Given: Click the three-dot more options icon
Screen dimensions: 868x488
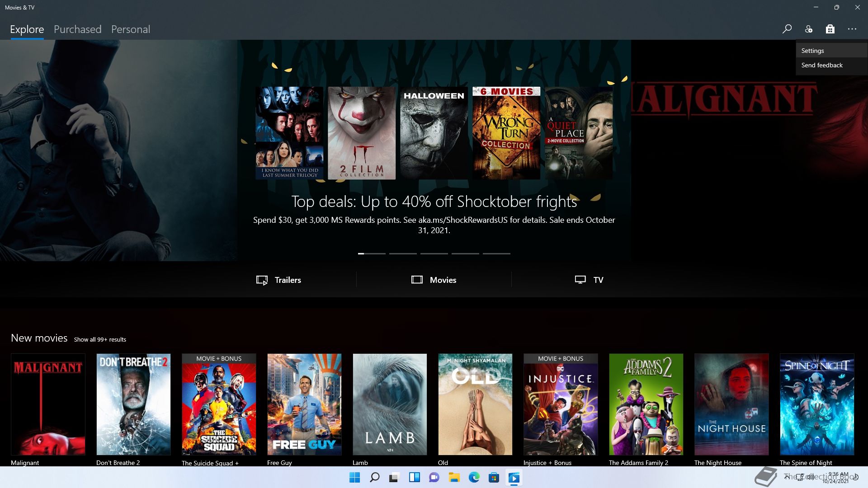Looking at the screenshot, I should 852,29.
